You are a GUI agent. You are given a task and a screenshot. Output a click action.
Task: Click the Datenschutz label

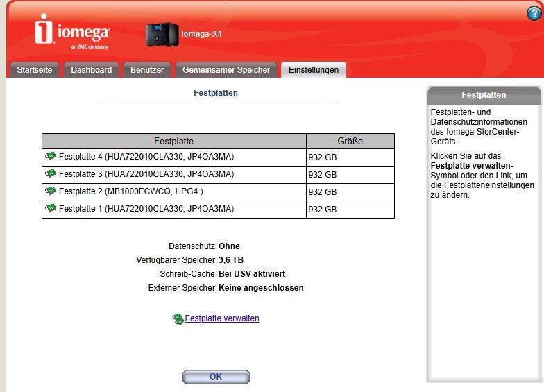[x=193, y=246]
